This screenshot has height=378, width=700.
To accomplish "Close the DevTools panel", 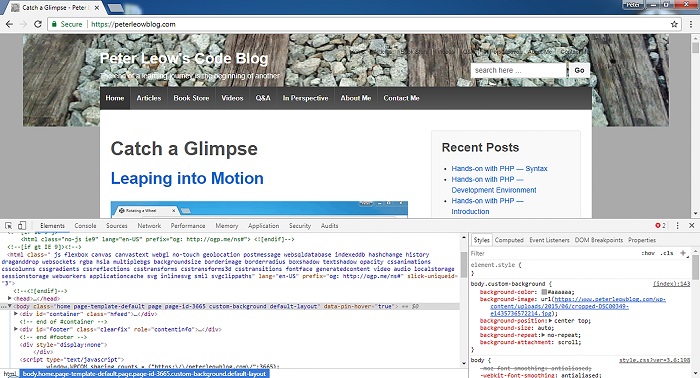I will [692, 226].
